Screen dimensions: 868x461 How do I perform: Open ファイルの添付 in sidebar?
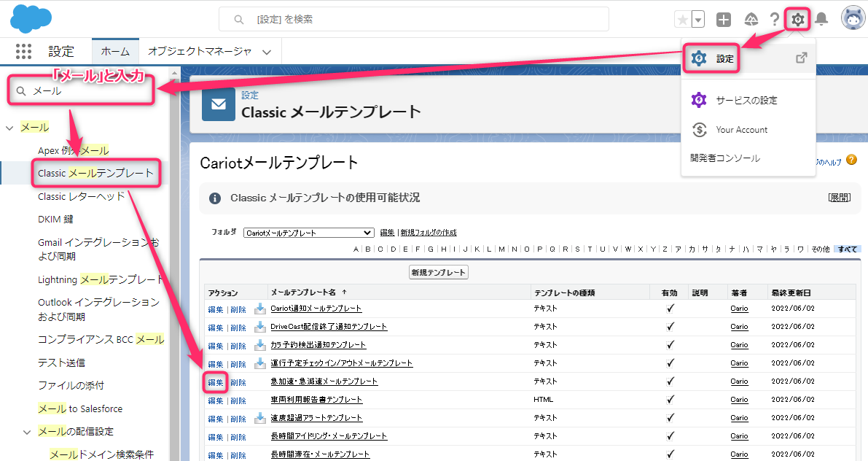[71, 386]
